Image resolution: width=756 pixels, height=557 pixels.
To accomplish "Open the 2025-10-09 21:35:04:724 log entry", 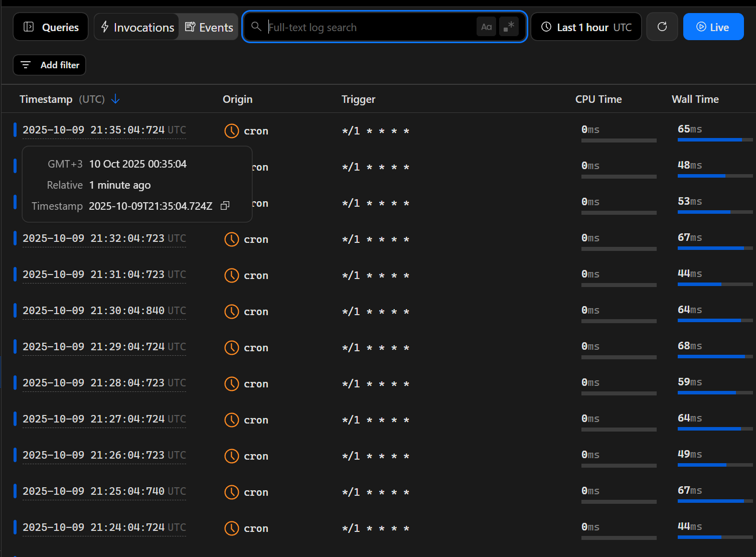I will tap(104, 130).
